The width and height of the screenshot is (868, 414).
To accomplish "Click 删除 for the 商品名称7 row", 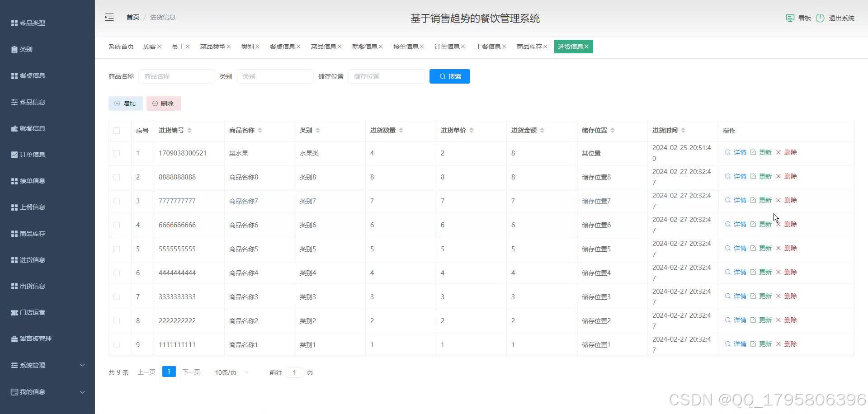I will click(x=787, y=200).
